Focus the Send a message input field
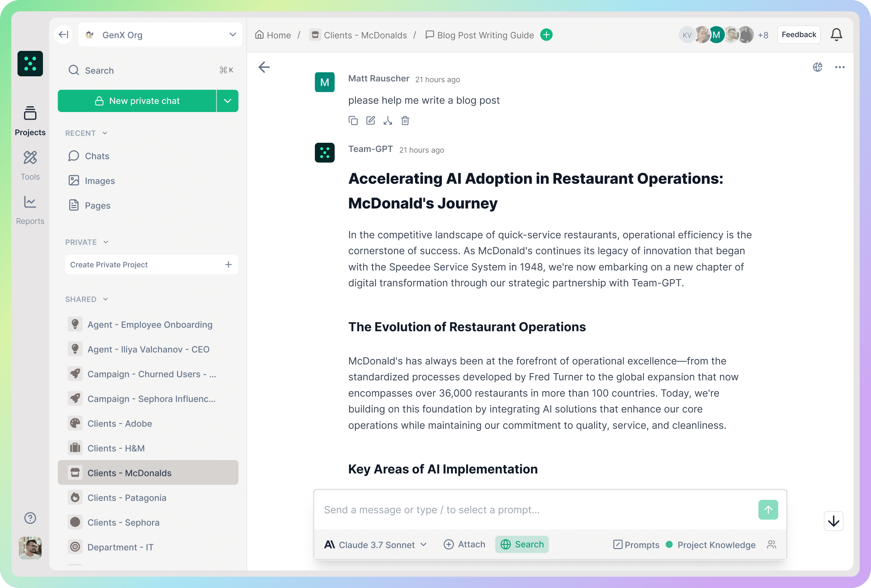The height and width of the screenshot is (588, 871). click(536, 510)
